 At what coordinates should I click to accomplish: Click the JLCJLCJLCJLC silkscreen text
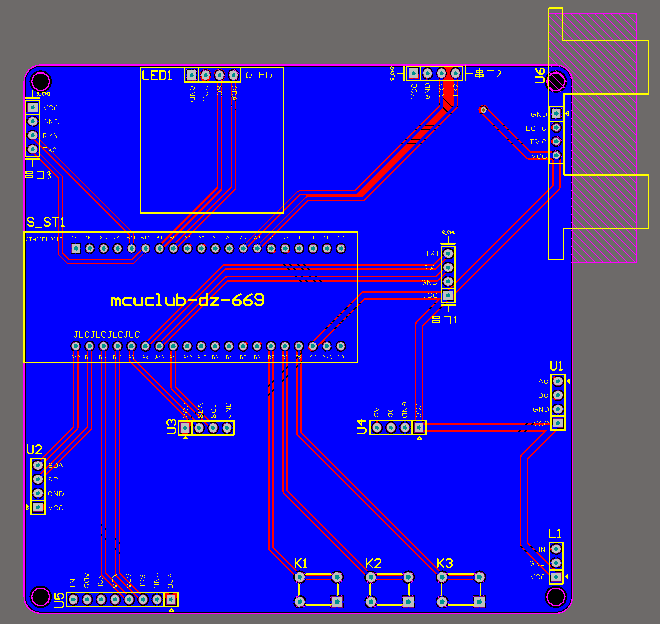(107, 335)
